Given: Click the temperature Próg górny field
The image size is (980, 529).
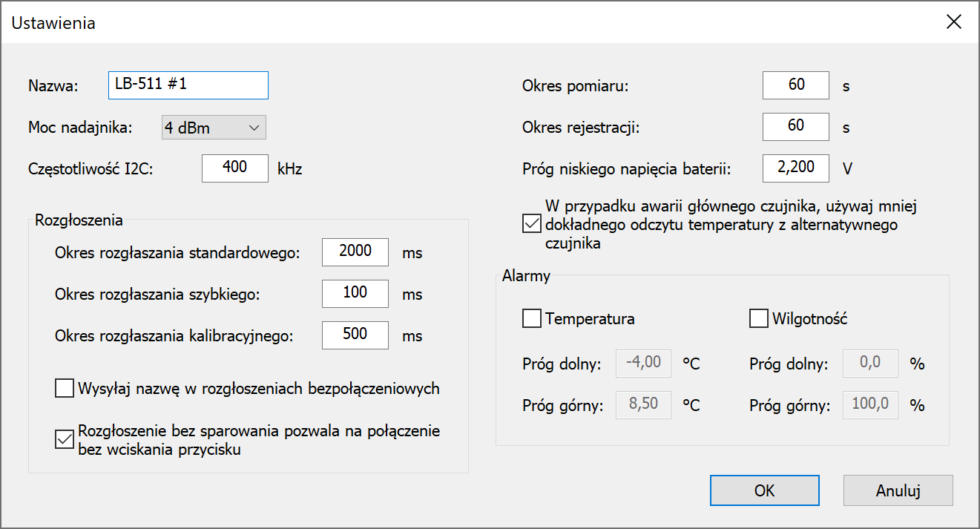Looking at the screenshot, I should 643,405.
